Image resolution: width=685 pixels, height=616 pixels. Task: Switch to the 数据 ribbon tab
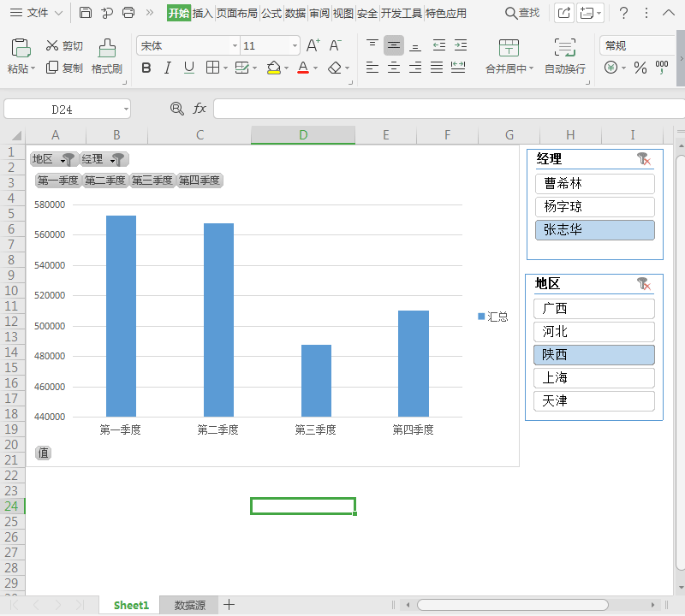click(295, 14)
